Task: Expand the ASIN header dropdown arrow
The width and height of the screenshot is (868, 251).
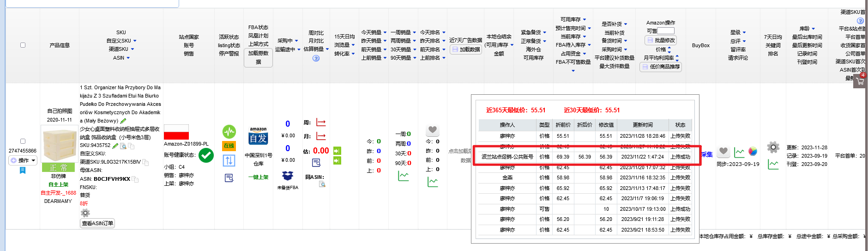Action: tap(128, 58)
